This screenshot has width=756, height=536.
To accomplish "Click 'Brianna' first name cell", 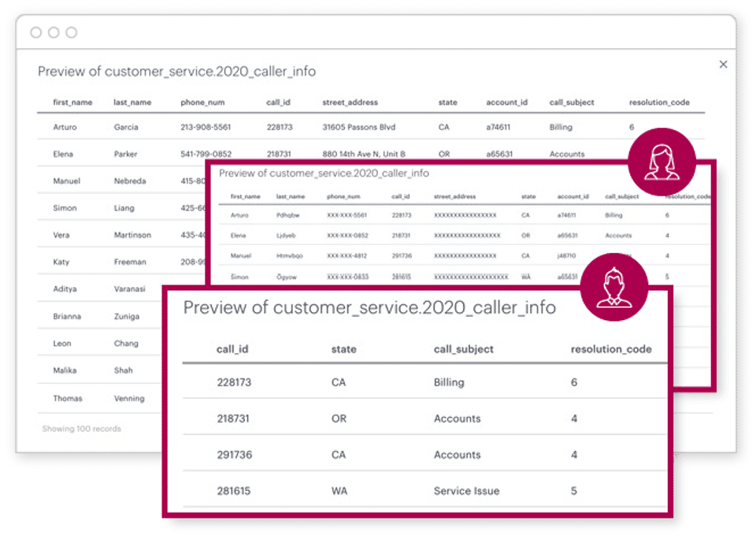I will (x=67, y=317).
